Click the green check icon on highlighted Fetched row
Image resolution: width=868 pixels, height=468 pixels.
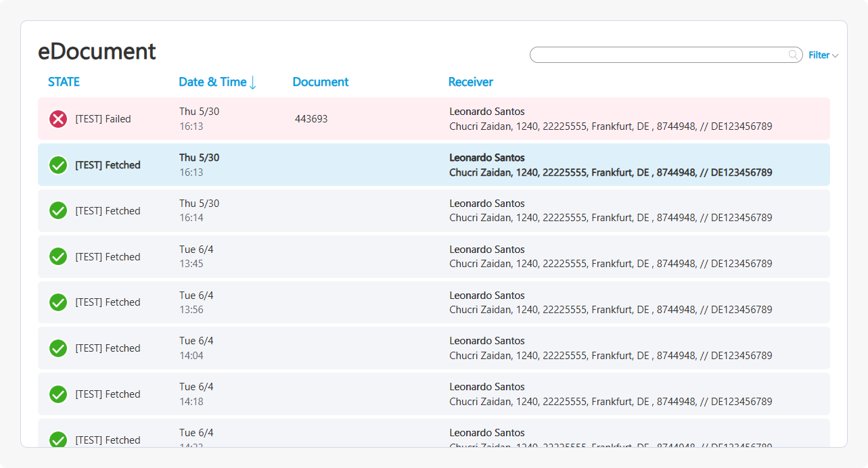[58, 164]
